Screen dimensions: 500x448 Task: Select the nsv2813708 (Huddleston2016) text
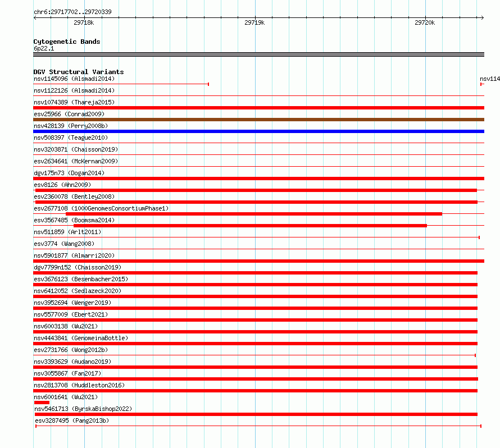[x=79, y=385]
